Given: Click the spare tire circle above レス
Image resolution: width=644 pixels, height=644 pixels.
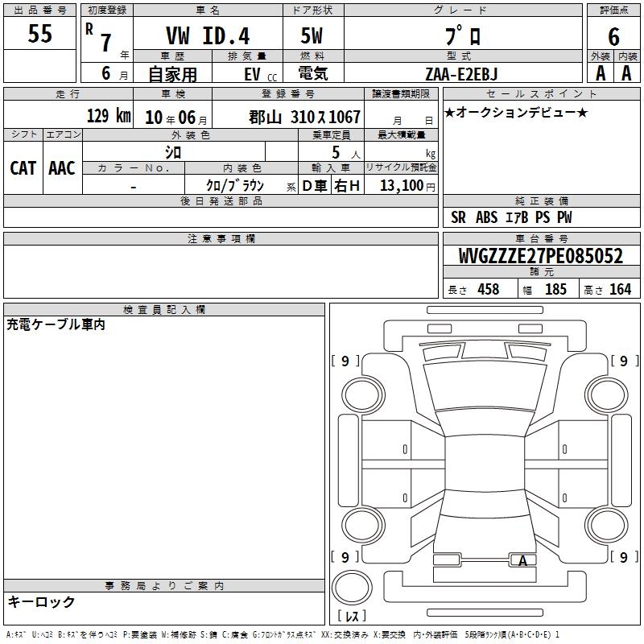Looking at the screenshot, I should 352,587.
